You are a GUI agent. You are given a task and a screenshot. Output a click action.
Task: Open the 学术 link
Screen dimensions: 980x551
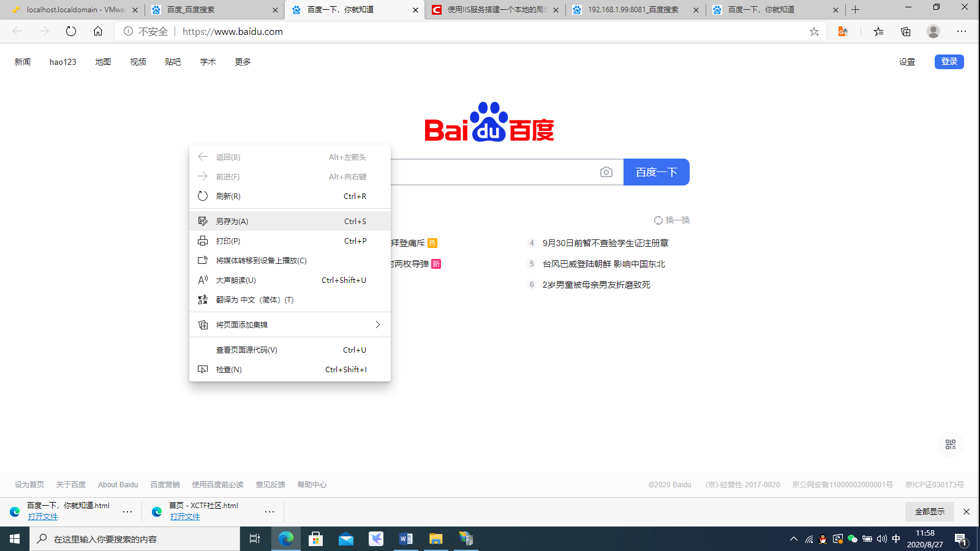(208, 62)
